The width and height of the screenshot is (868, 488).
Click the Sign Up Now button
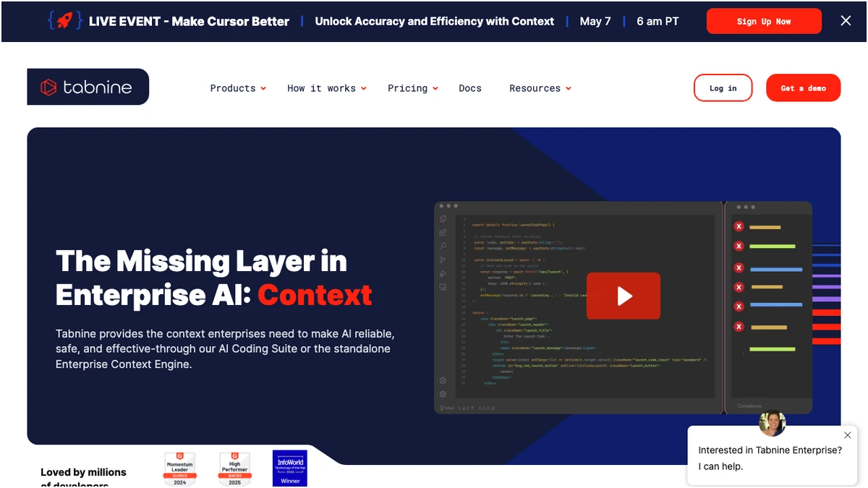click(763, 22)
